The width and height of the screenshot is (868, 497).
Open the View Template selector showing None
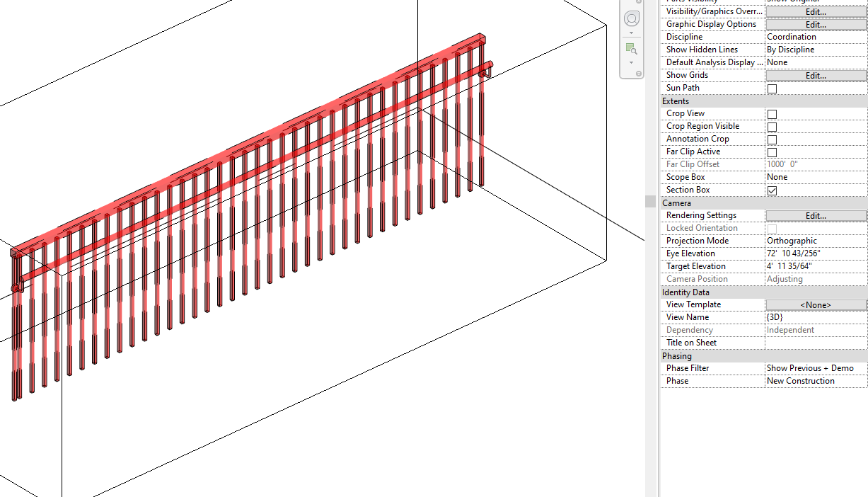click(x=815, y=304)
